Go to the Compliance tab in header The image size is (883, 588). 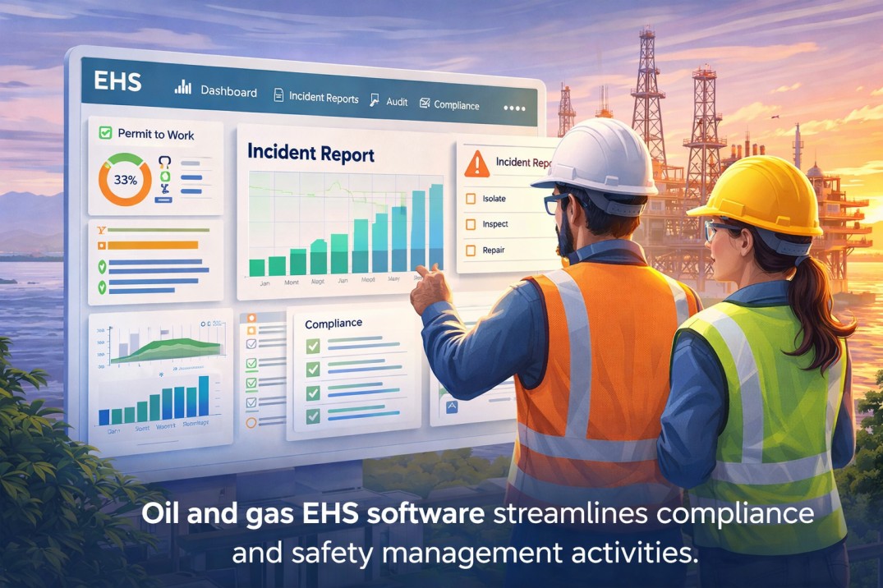457,105
